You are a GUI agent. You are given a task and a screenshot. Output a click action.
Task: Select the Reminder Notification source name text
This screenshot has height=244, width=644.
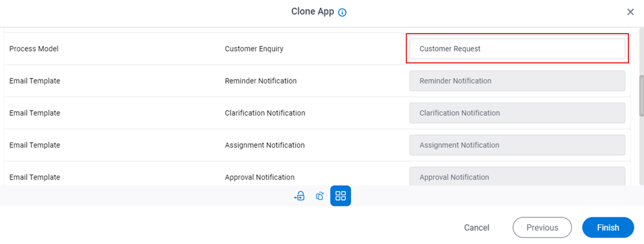coord(261,81)
